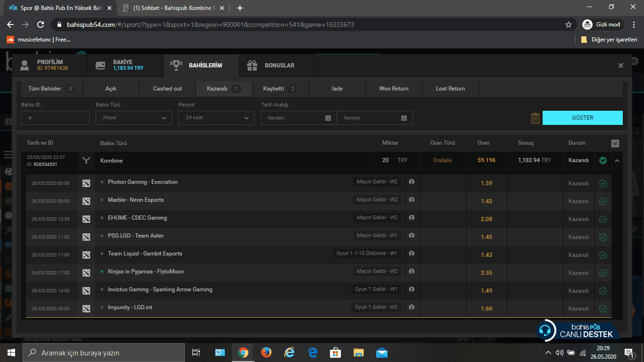Select the Kazandı filter tab
Image resolution: width=644 pixels, height=362 pixels.
pos(224,89)
